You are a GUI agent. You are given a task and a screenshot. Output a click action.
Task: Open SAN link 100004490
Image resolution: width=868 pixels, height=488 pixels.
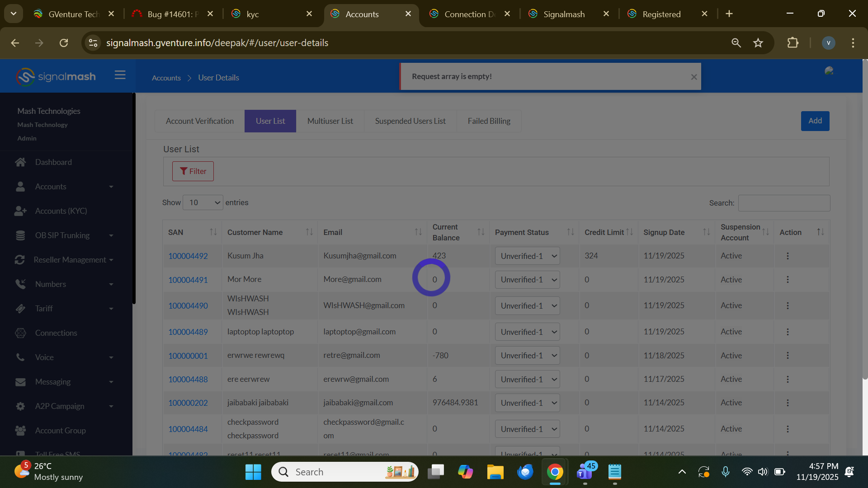click(188, 306)
